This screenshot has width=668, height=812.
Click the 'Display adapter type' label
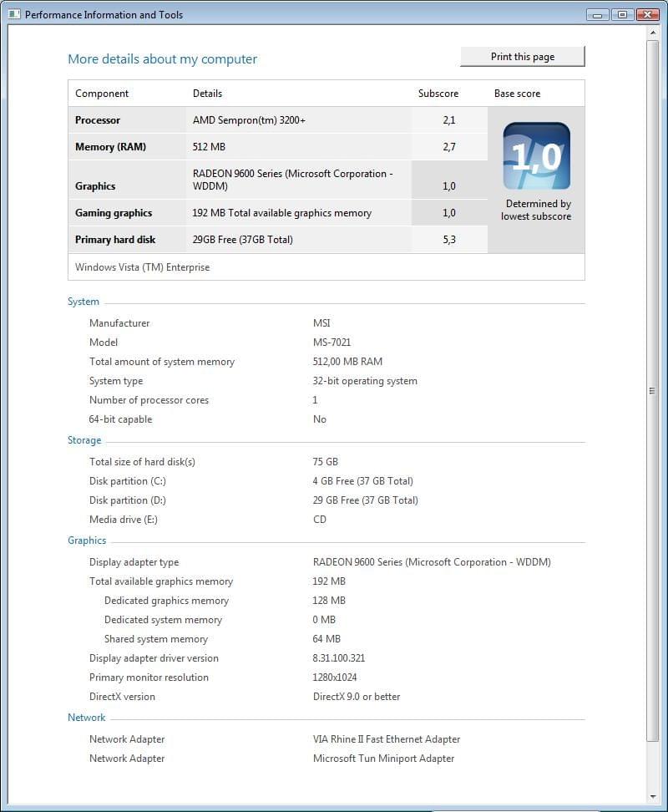(x=134, y=562)
